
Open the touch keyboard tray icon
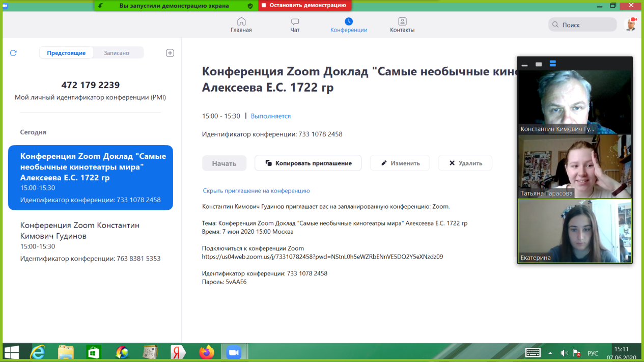[533, 352]
